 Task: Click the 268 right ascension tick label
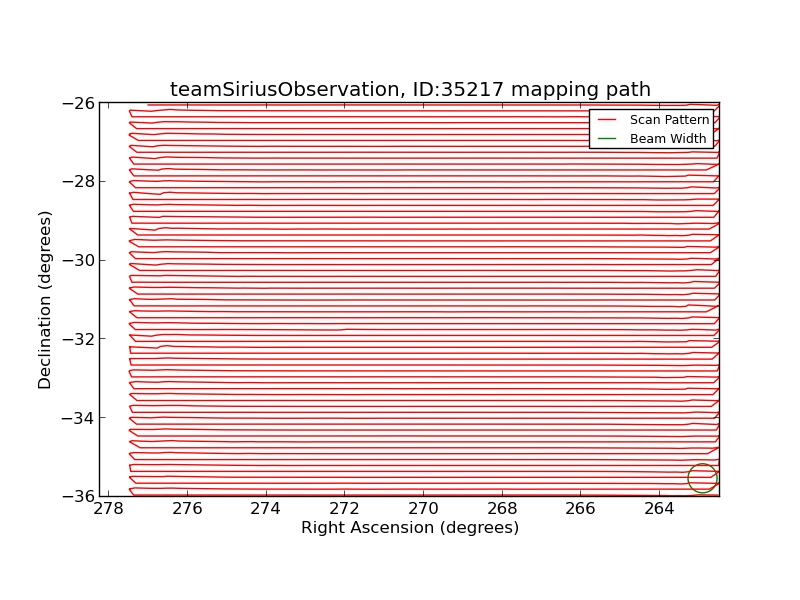(x=502, y=509)
